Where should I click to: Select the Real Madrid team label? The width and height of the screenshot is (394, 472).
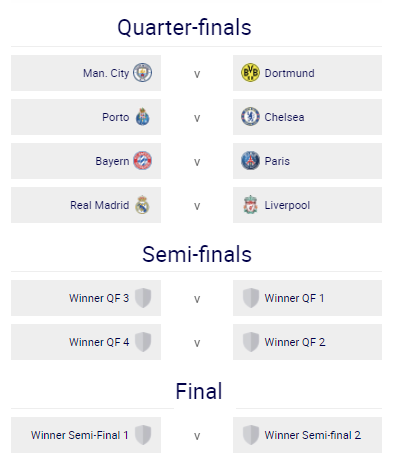(x=100, y=205)
